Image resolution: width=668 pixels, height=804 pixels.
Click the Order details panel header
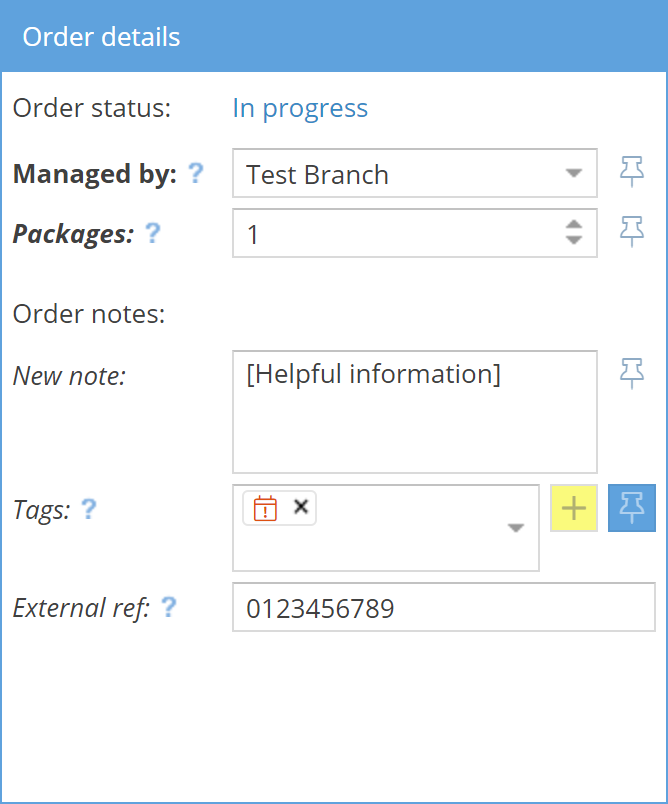(x=334, y=37)
